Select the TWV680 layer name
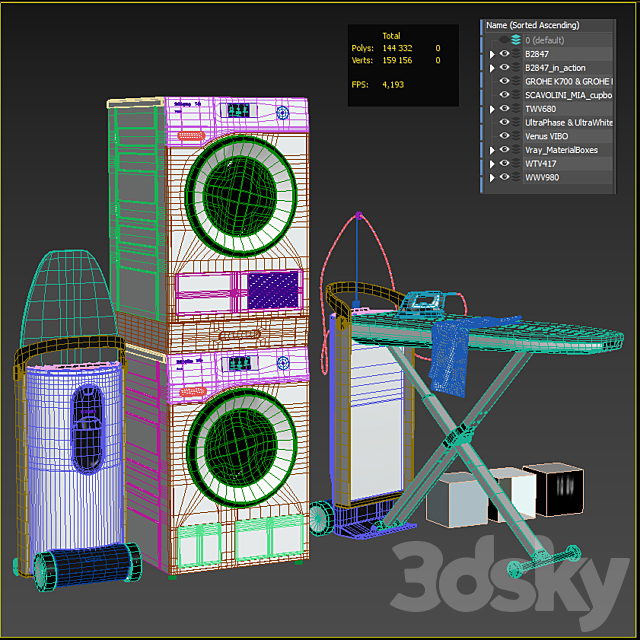The width and height of the screenshot is (640, 640). pos(540,109)
